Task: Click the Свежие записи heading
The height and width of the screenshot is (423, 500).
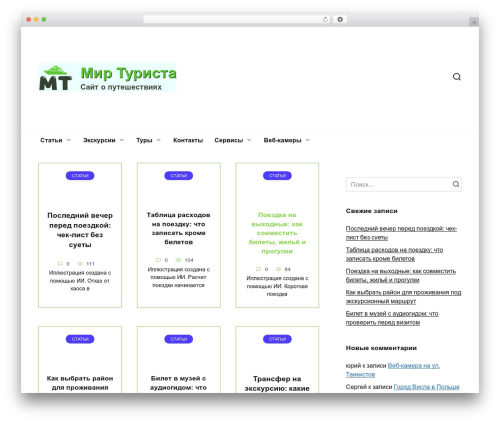Action: coord(371,211)
